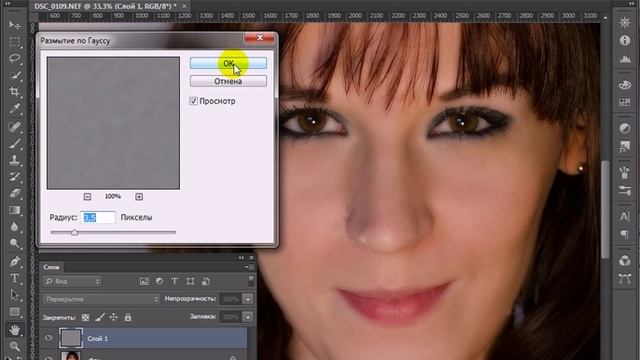Lock all layer attributes with padlock
Image resolution: width=640 pixels, height=360 pixels.
click(128, 317)
